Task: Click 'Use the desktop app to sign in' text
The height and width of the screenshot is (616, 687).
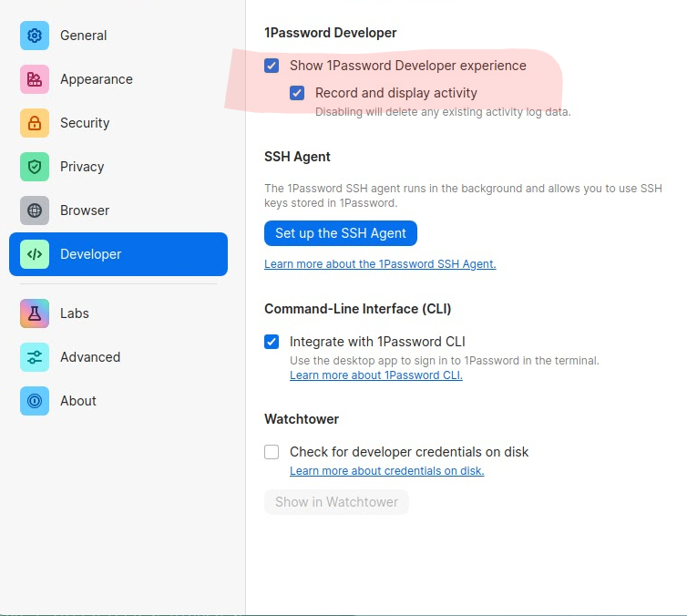Action: 445,361
